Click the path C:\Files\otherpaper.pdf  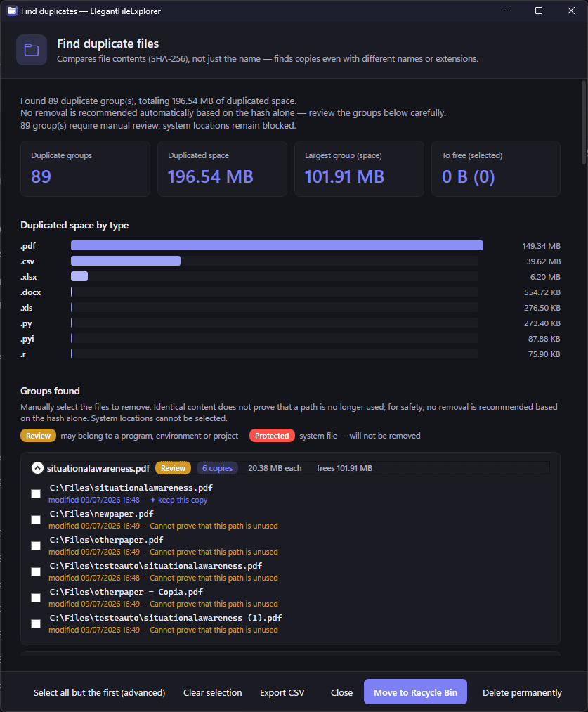(106, 540)
